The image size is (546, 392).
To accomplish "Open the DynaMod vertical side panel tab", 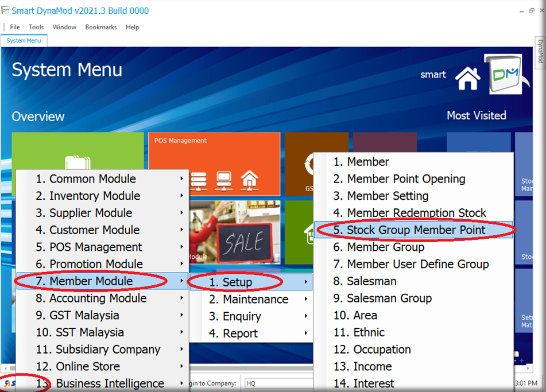I will pyautogui.click(x=540, y=52).
